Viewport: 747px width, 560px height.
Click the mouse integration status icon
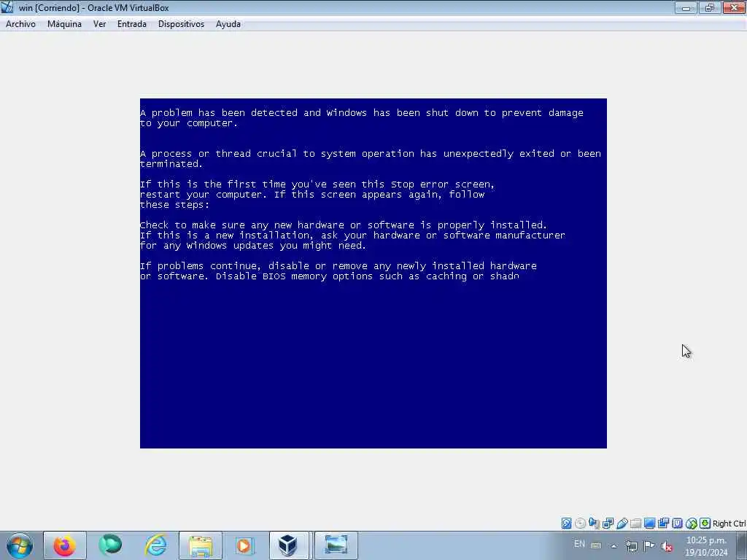coord(692,524)
